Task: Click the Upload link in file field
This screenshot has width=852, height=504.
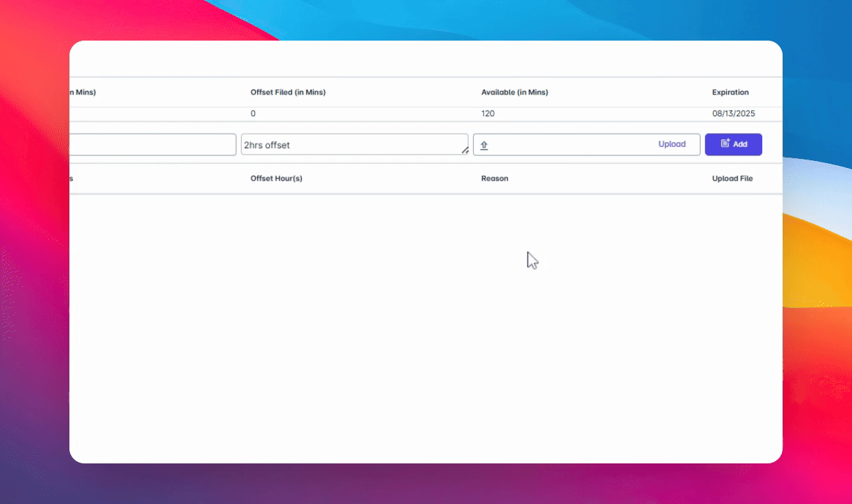Action: coord(672,144)
